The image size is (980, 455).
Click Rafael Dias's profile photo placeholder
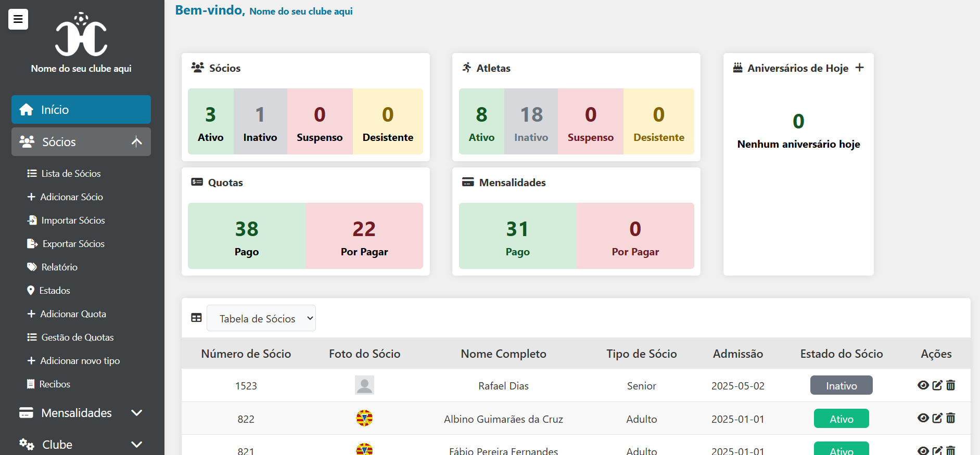pos(364,385)
